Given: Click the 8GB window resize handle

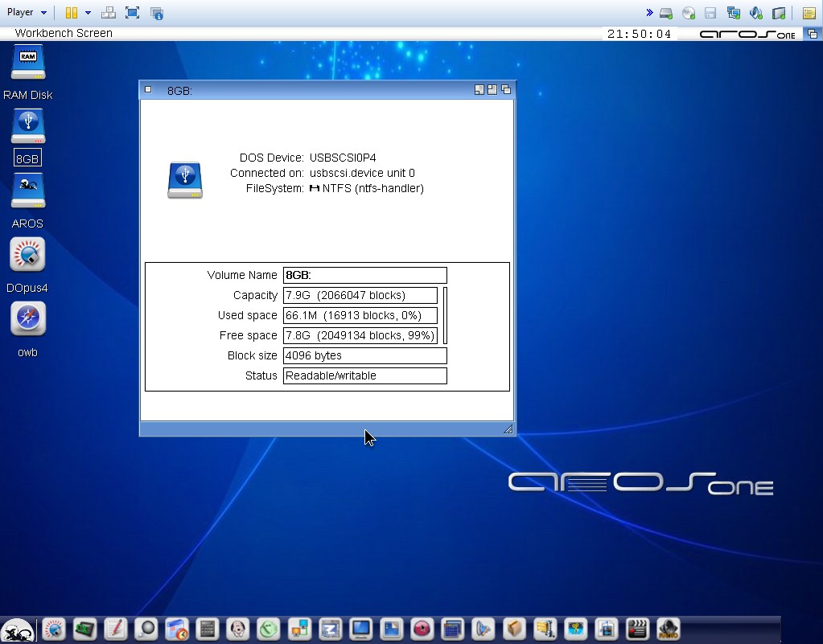Looking at the screenshot, I should click(508, 429).
